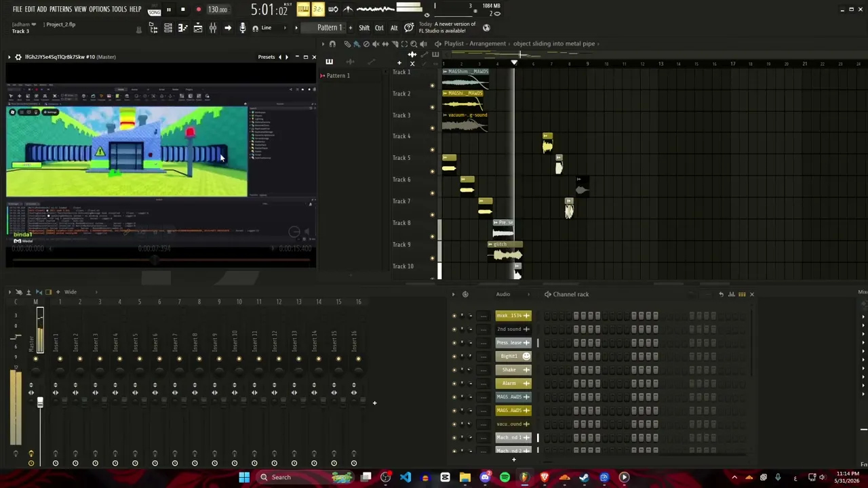Select the playlist playback speaker tool

click(423, 44)
